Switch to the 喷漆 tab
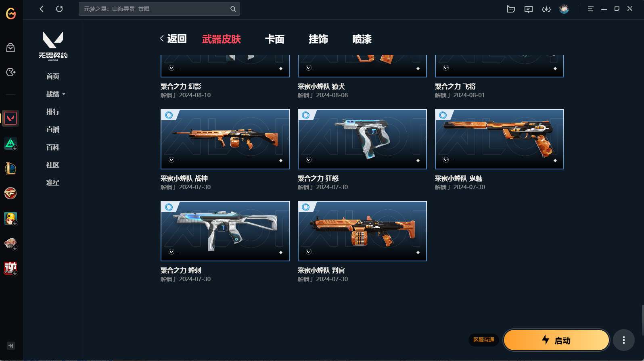644x361 pixels. [x=362, y=39]
